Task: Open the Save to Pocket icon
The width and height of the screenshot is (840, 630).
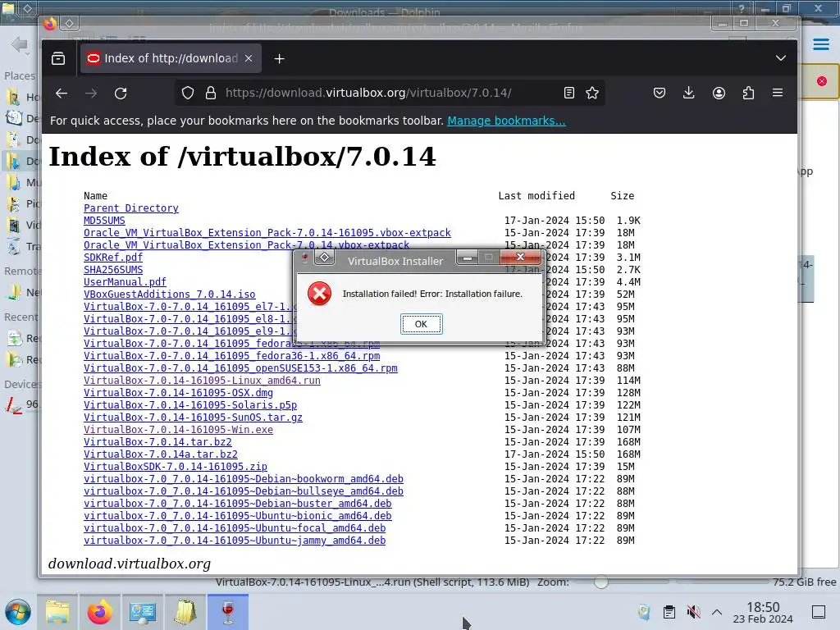Action: click(x=660, y=94)
